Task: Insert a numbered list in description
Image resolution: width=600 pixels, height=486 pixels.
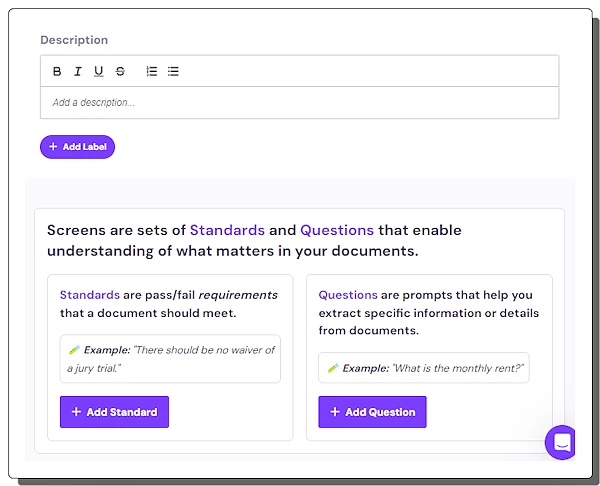Action: click(152, 71)
